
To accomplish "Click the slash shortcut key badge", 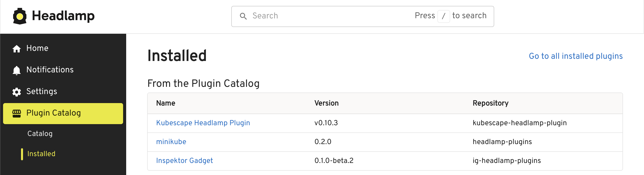I will click(x=444, y=16).
